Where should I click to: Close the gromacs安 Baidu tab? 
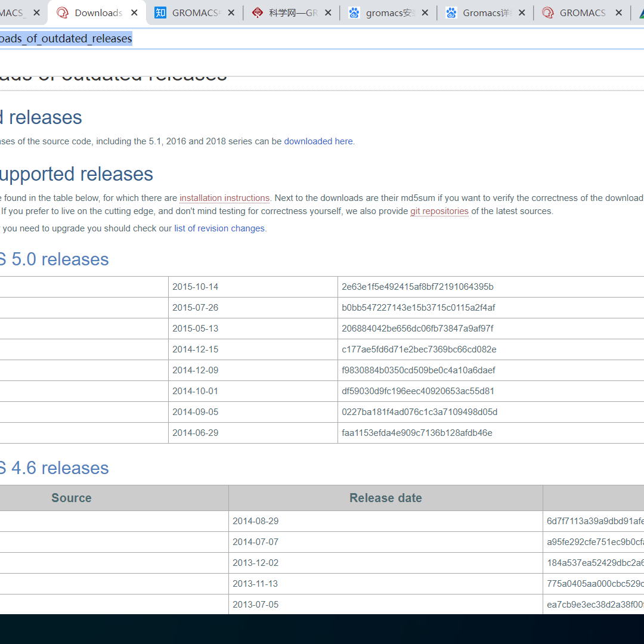tap(425, 13)
